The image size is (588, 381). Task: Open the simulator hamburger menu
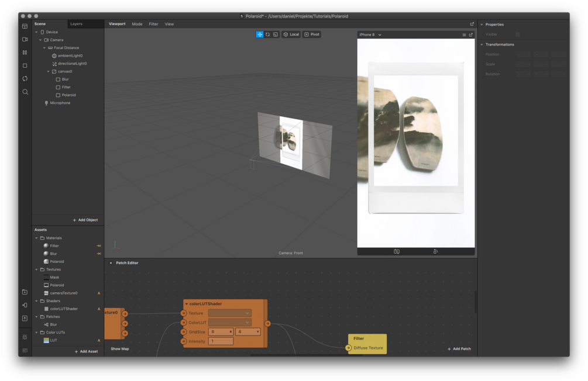(x=464, y=35)
